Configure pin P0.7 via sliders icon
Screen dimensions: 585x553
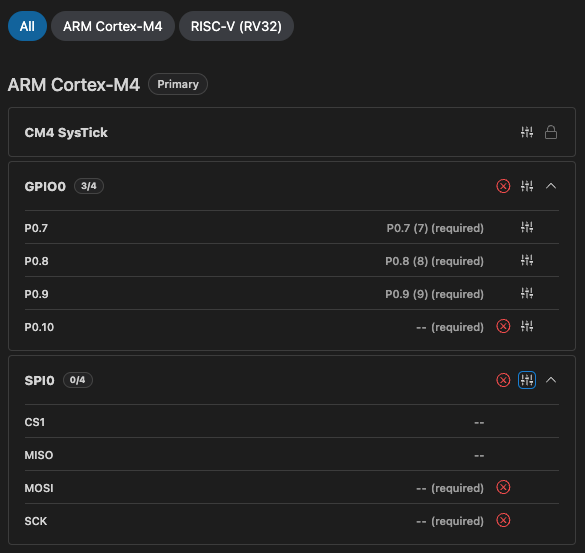[527, 227]
